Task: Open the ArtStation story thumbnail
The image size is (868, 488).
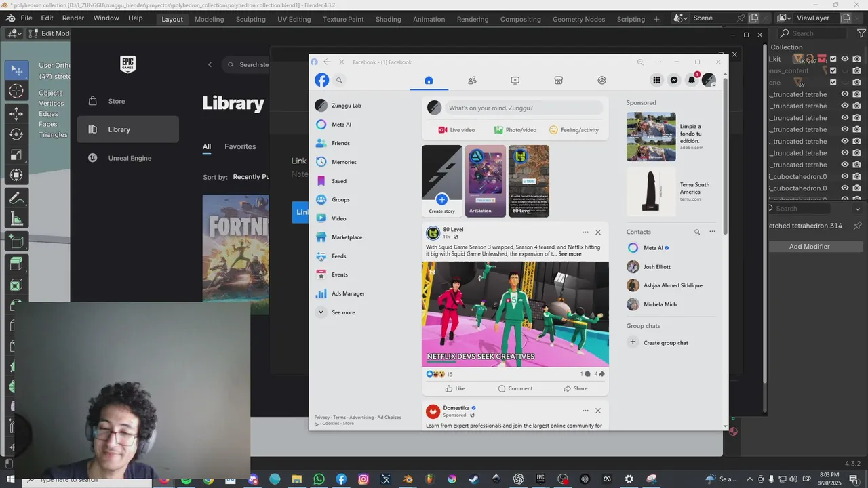Action: point(486,181)
